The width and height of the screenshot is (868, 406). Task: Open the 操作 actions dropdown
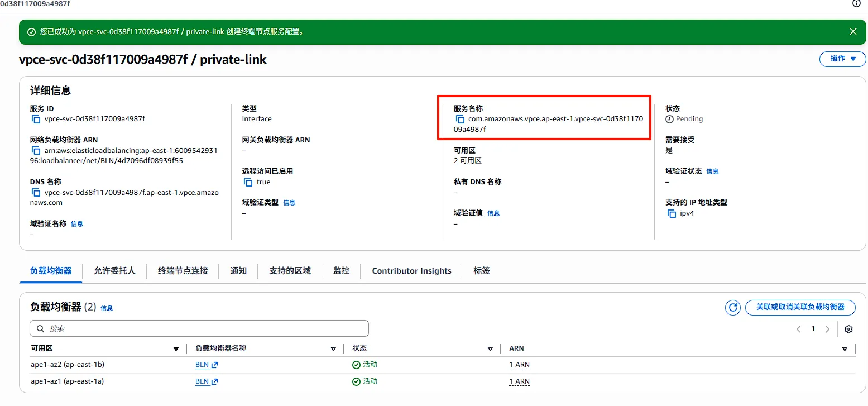coord(842,59)
